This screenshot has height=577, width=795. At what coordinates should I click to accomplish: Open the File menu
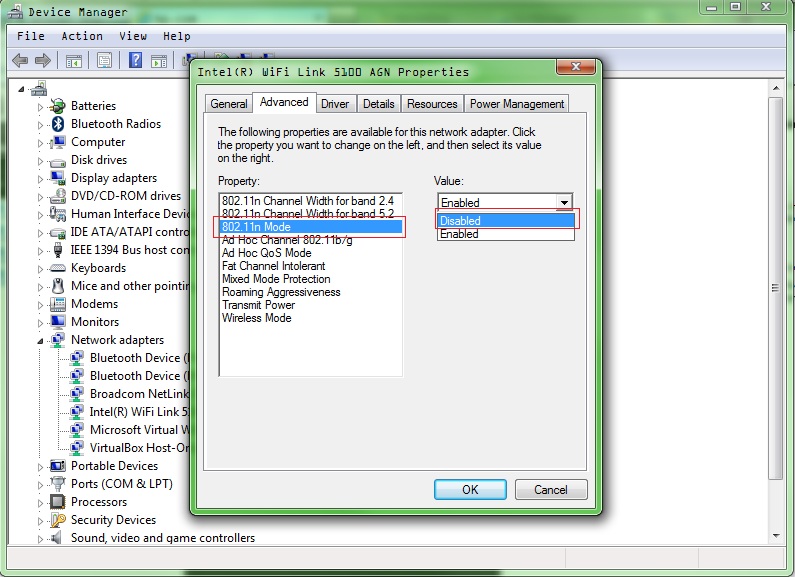tap(31, 36)
